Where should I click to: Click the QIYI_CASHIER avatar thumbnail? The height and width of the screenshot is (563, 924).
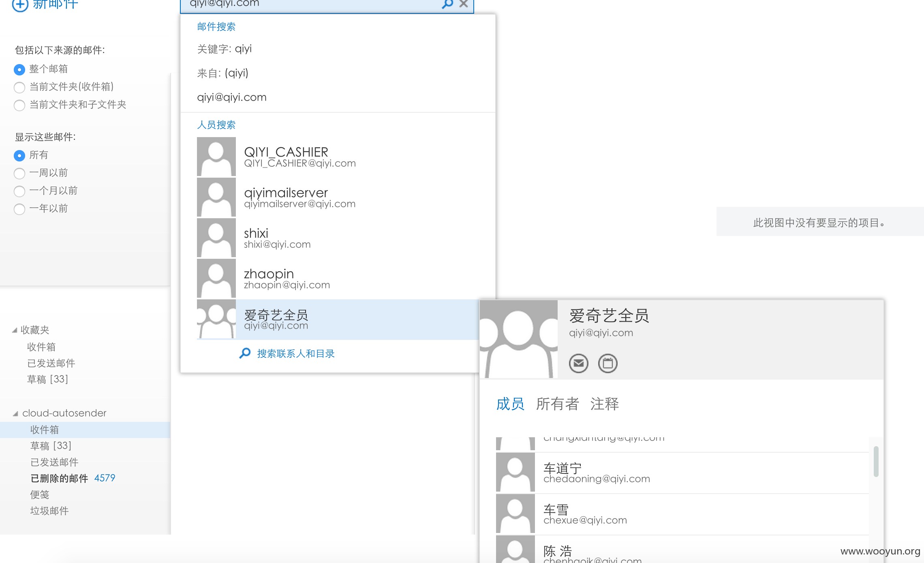coord(216,157)
